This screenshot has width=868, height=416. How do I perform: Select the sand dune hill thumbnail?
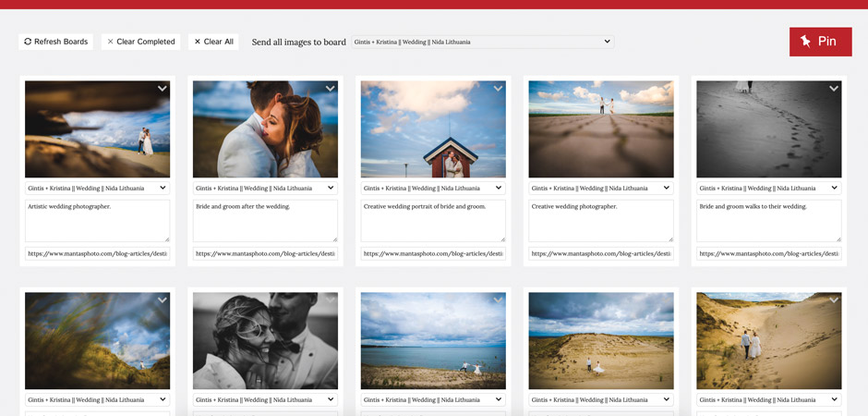point(601,341)
